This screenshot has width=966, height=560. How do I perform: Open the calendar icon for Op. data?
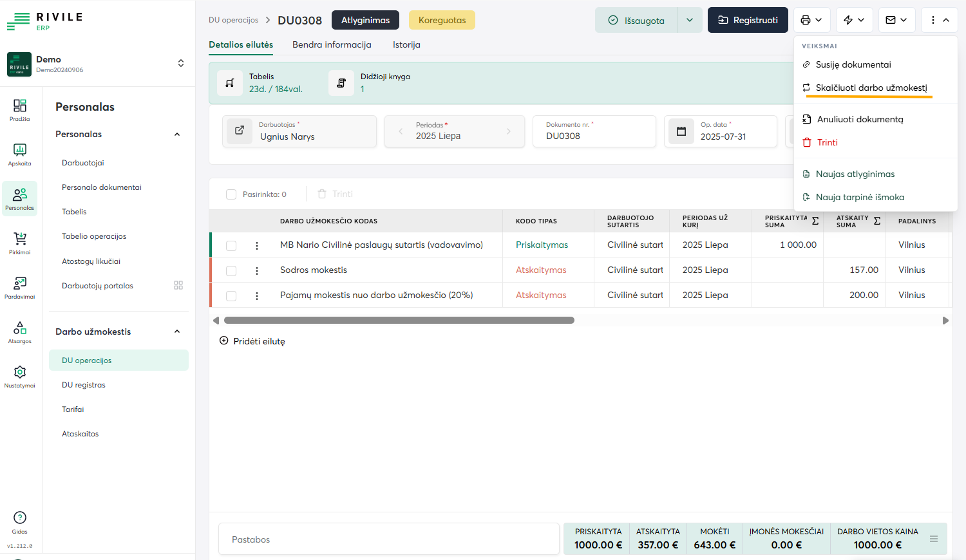pyautogui.click(x=681, y=131)
